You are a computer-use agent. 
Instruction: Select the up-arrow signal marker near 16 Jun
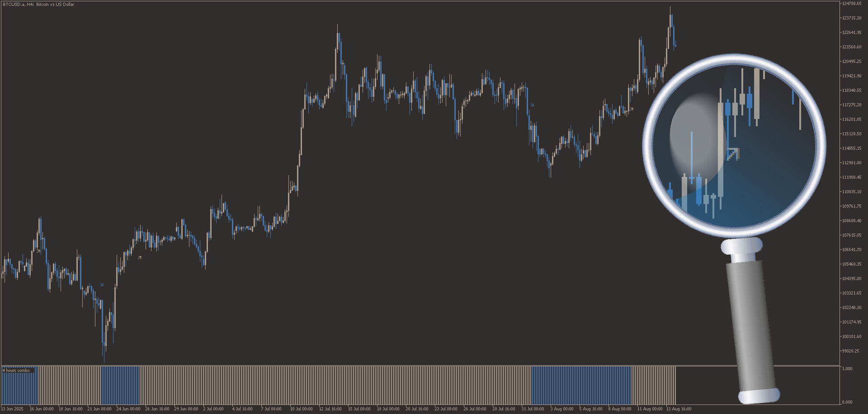[x=39, y=251]
